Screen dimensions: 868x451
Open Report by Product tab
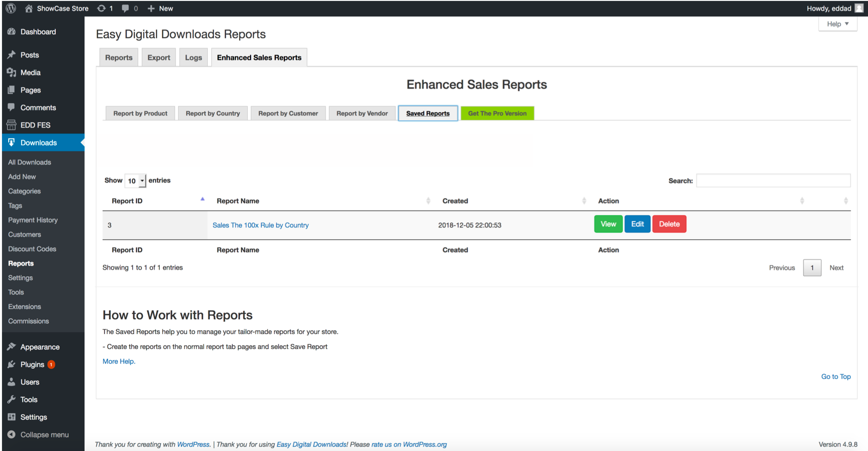(140, 114)
